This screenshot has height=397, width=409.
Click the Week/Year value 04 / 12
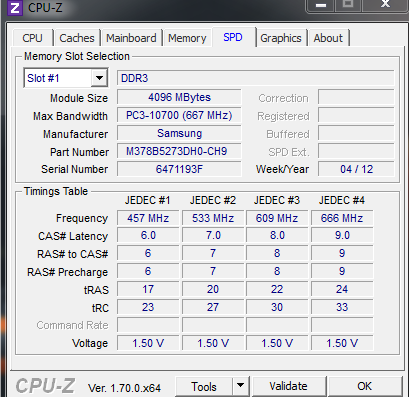[356, 169]
